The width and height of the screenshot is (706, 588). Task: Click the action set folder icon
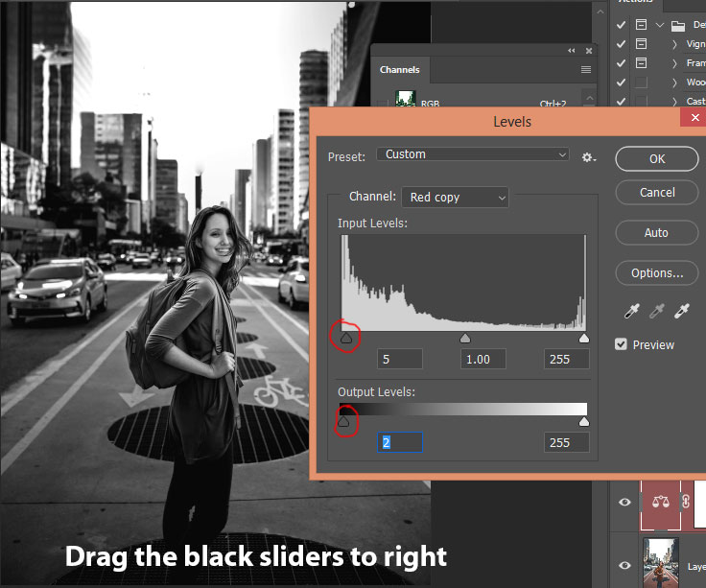pos(678,26)
